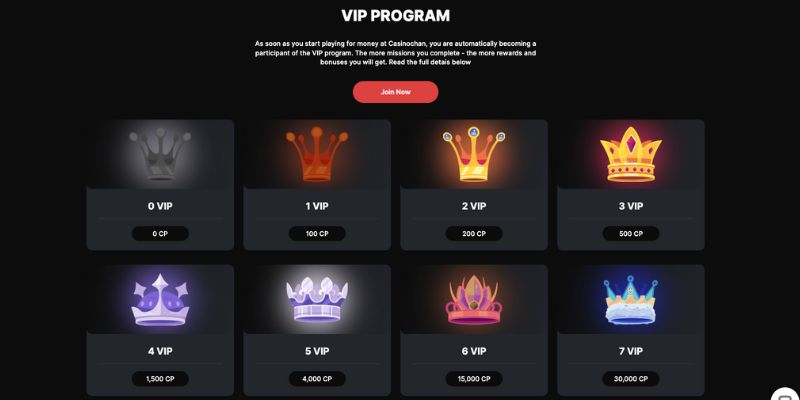The height and width of the screenshot is (400, 800).
Task: Click the VIP PROGRAM heading
Action: (x=395, y=16)
